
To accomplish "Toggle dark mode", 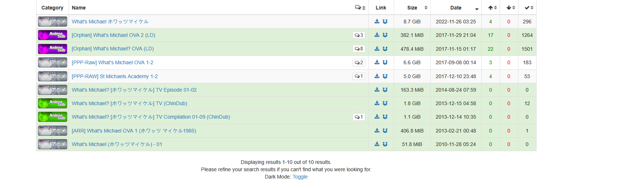I will [x=300, y=177].
